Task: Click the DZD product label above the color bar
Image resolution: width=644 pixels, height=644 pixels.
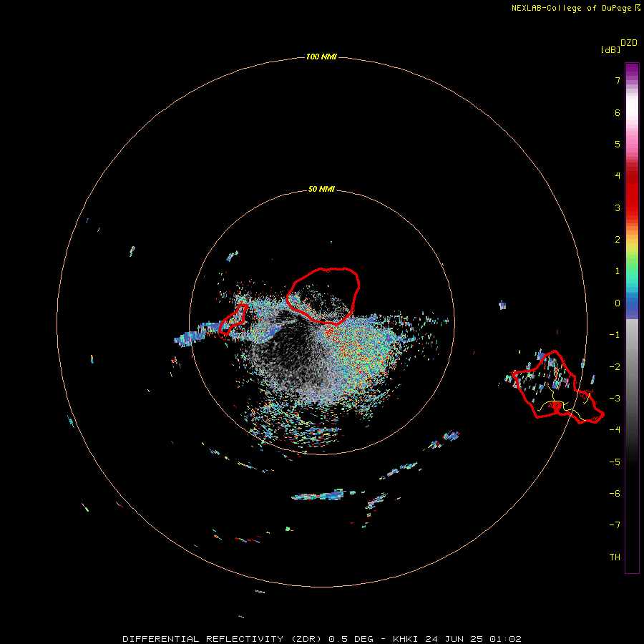Action: [x=629, y=43]
